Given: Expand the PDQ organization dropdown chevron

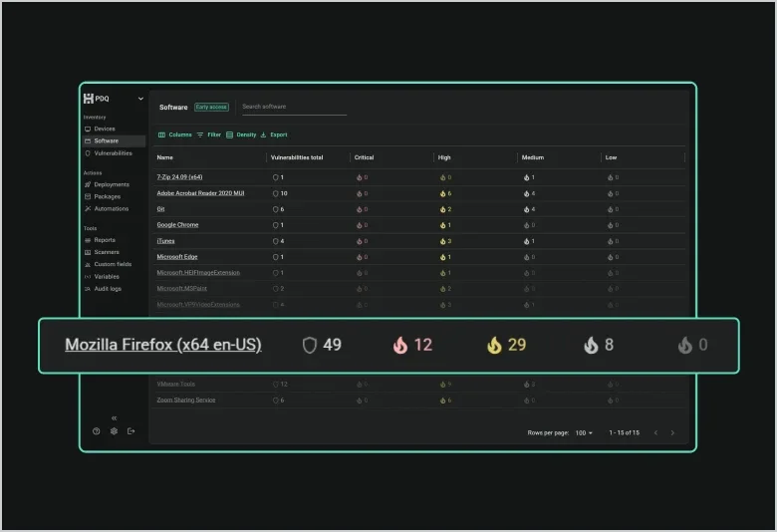Looking at the screenshot, I should pos(140,99).
